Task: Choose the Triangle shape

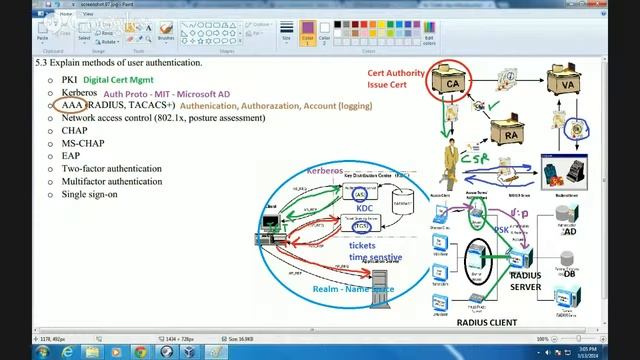Action: coord(233,25)
